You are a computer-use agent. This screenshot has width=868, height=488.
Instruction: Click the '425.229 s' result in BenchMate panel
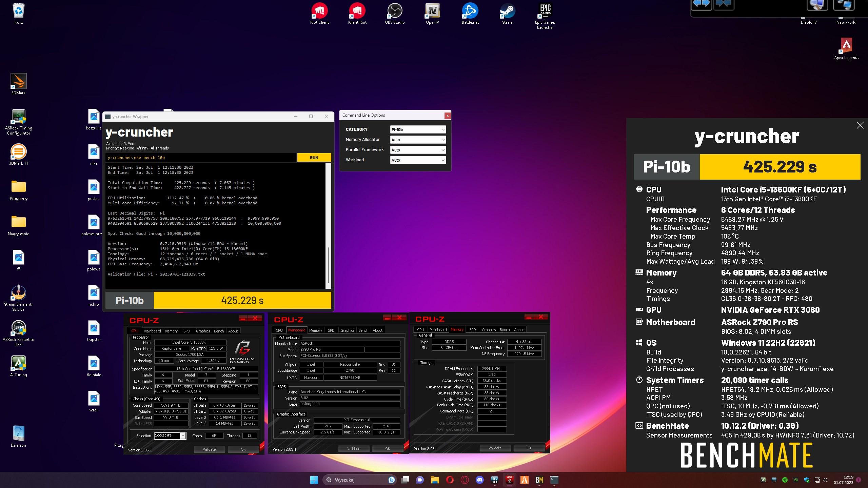point(780,167)
